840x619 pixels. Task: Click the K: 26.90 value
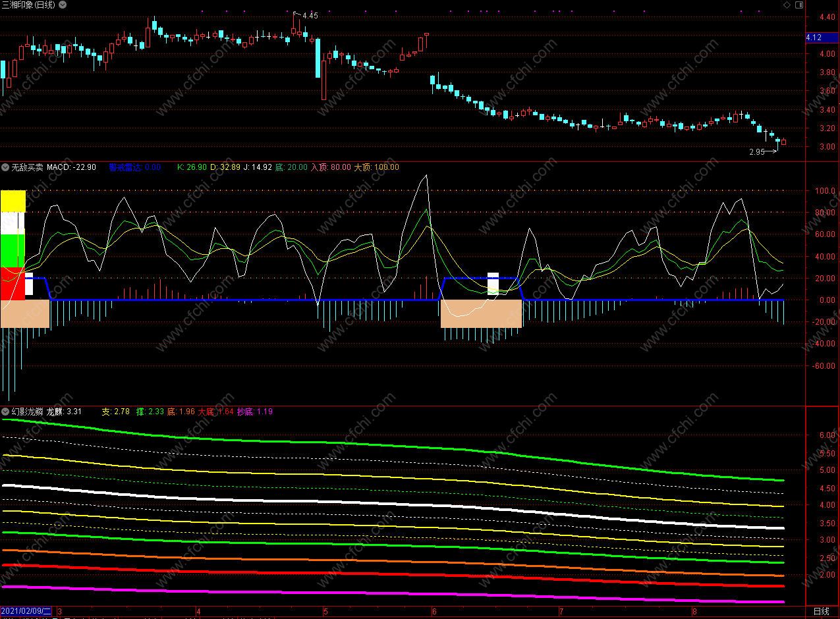pos(192,167)
